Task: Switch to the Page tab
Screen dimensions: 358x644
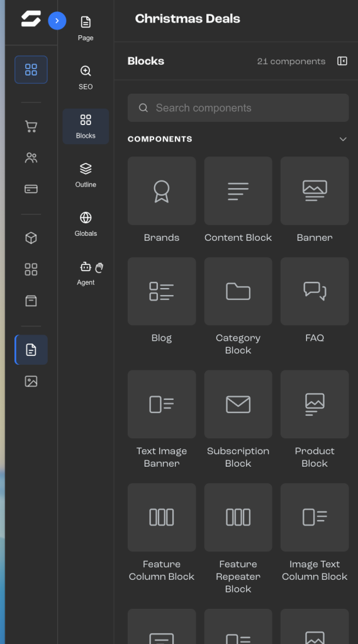Action: click(86, 29)
